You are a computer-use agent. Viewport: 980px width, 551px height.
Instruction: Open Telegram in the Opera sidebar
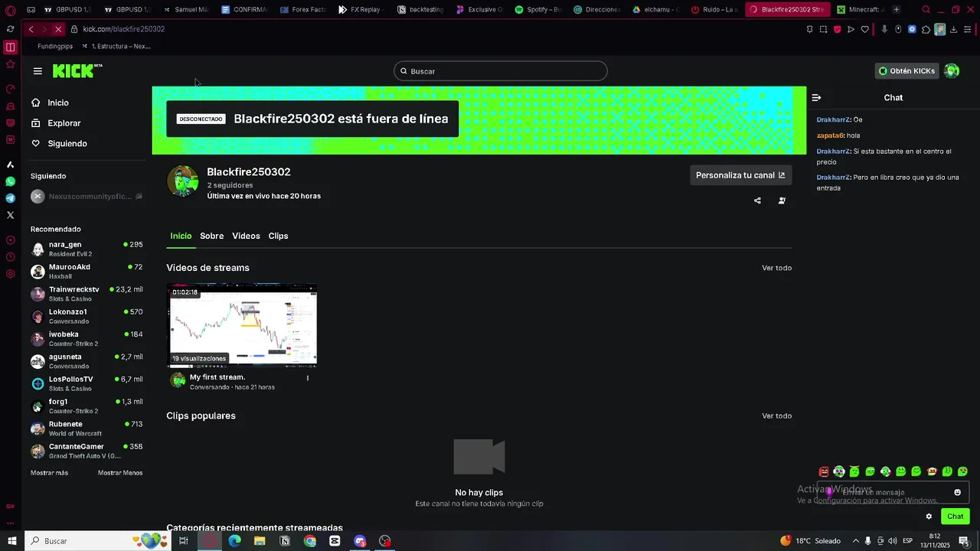11,198
